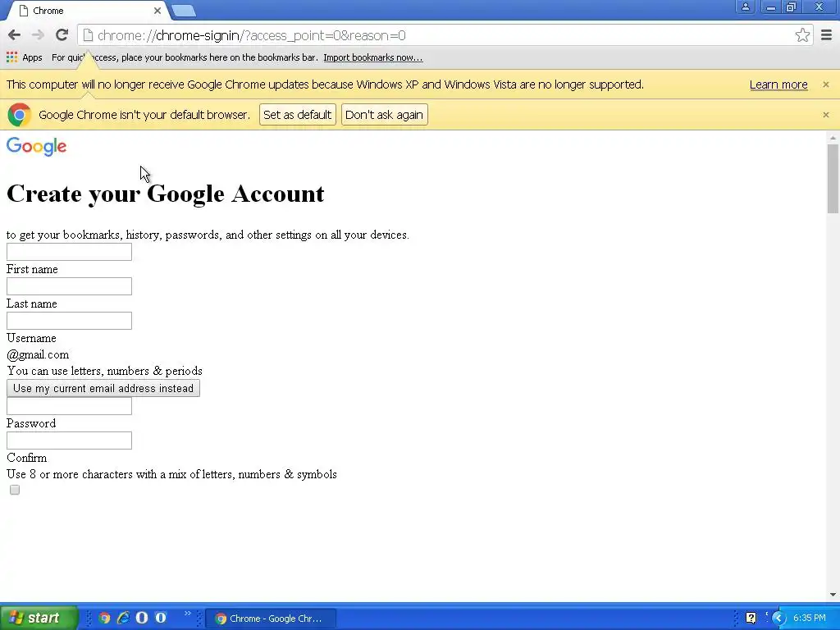This screenshot has height=630, width=840.
Task: Expand the quick launch overflow chevron
Action: 188,614
